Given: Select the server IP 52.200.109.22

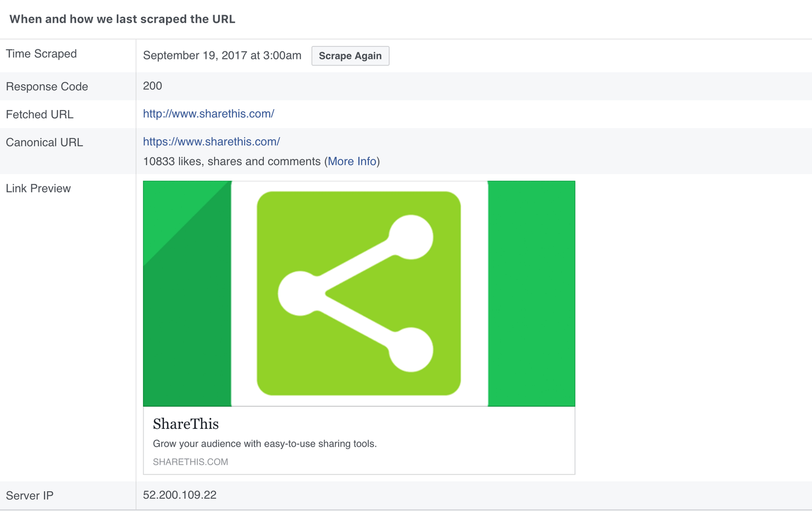Looking at the screenshot, I should coord(180,495).
